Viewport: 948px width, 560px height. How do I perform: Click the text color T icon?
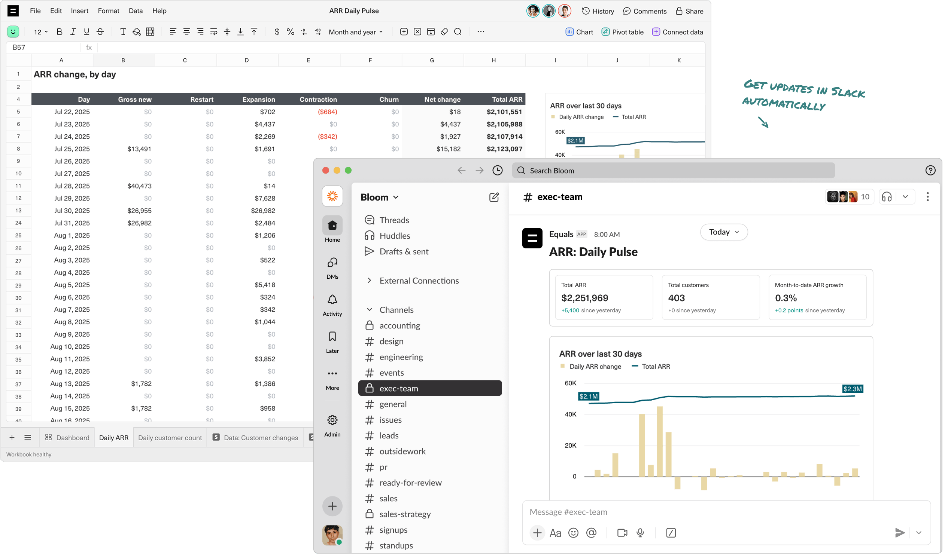tap(123, 32)
